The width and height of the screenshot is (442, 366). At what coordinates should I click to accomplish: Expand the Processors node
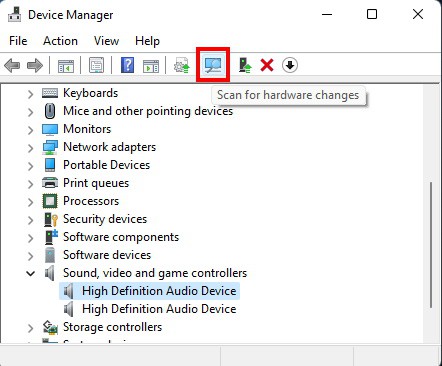[30, 202]
